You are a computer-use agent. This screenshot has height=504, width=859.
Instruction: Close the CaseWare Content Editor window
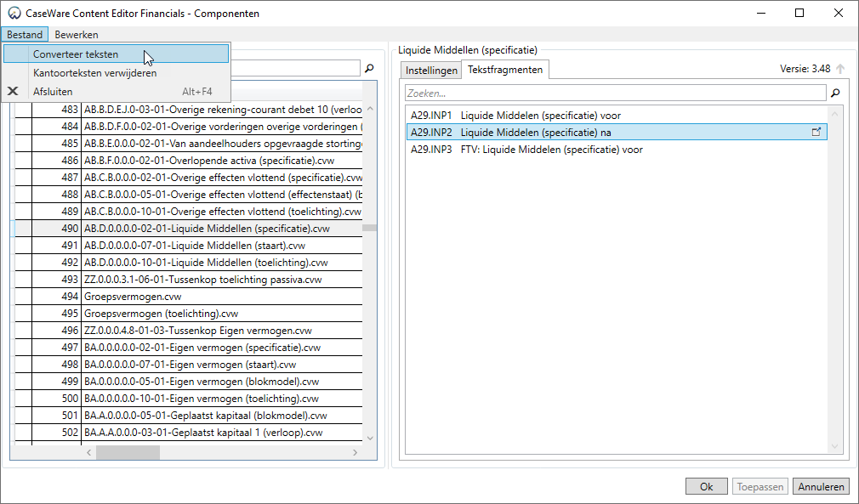pyautogui.click(x=839, y=13)
